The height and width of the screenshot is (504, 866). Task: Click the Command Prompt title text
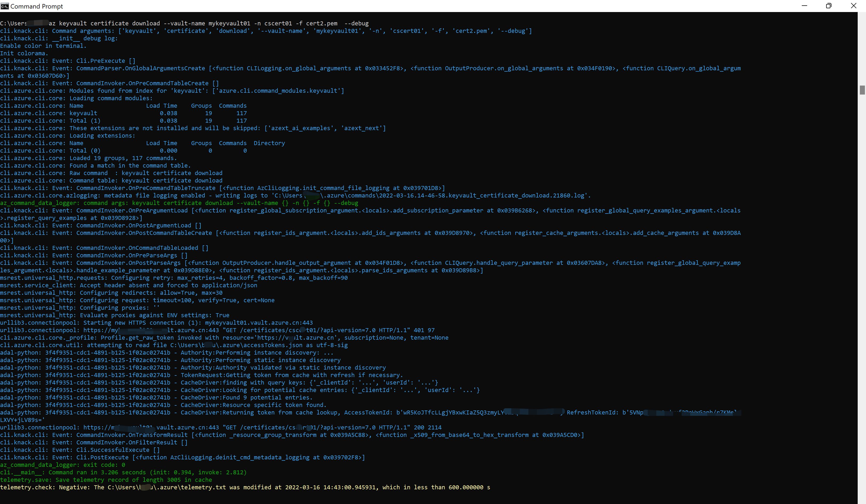pyautogui.click(x=36, y=6)
